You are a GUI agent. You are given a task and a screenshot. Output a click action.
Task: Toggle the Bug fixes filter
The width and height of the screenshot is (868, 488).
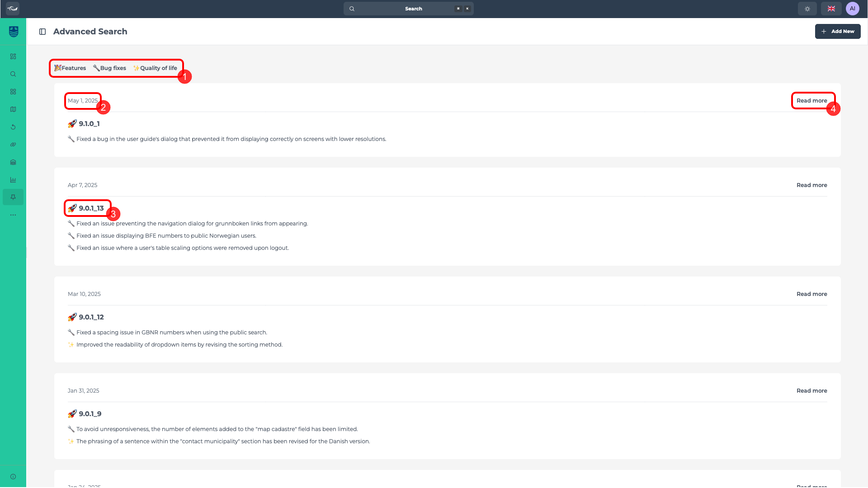click(x=109, y=68)
